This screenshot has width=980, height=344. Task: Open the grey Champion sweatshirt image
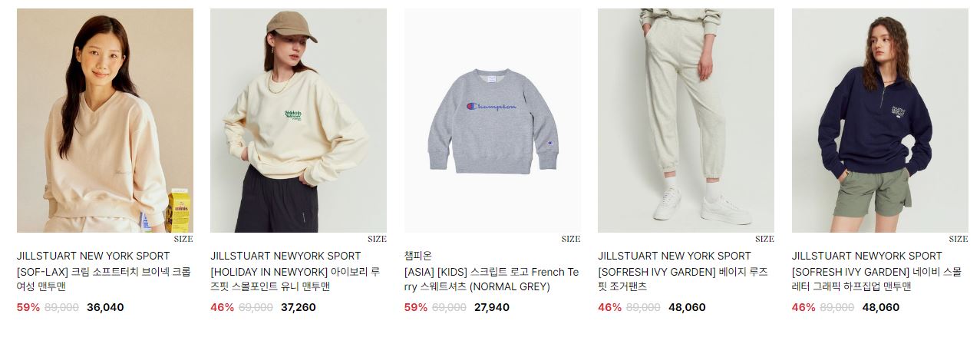click(x=493, y=121)
